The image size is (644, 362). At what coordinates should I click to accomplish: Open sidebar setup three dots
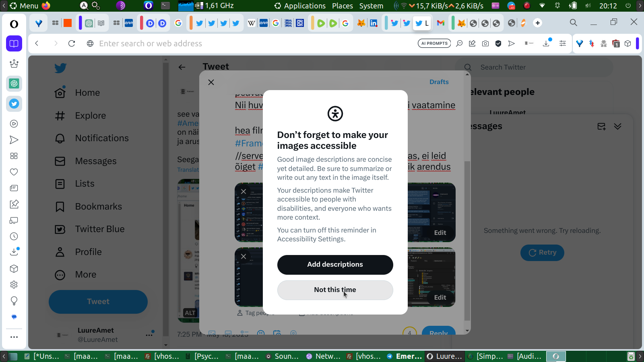(x=14, y=337)
